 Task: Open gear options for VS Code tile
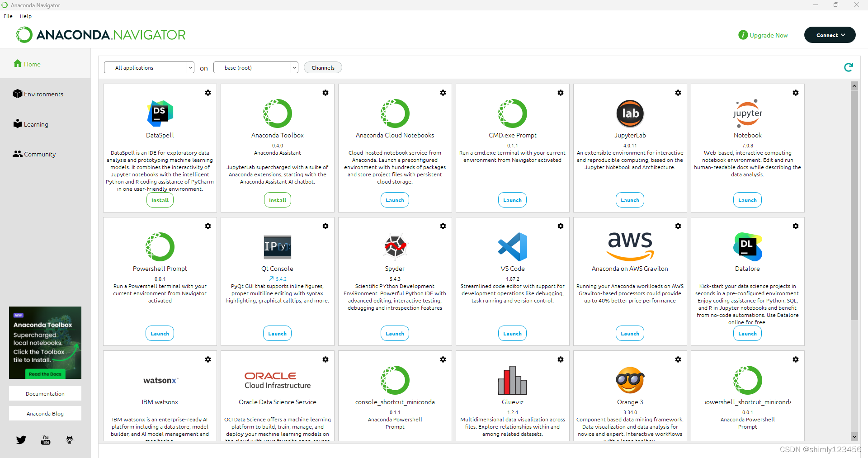pyautogui.click(x=561, y=226)
